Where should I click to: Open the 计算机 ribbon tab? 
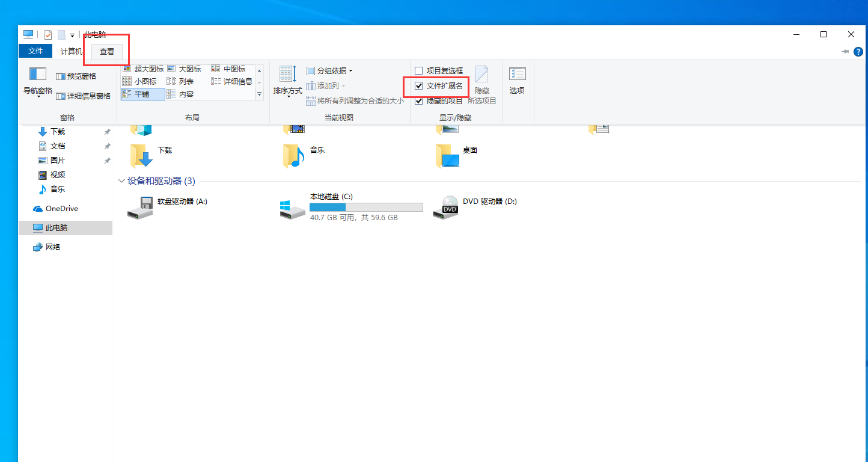[x=71, y=51]
